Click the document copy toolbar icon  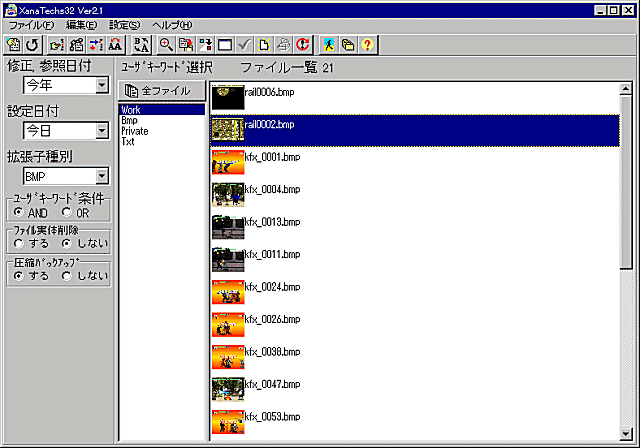pos(186,44)
